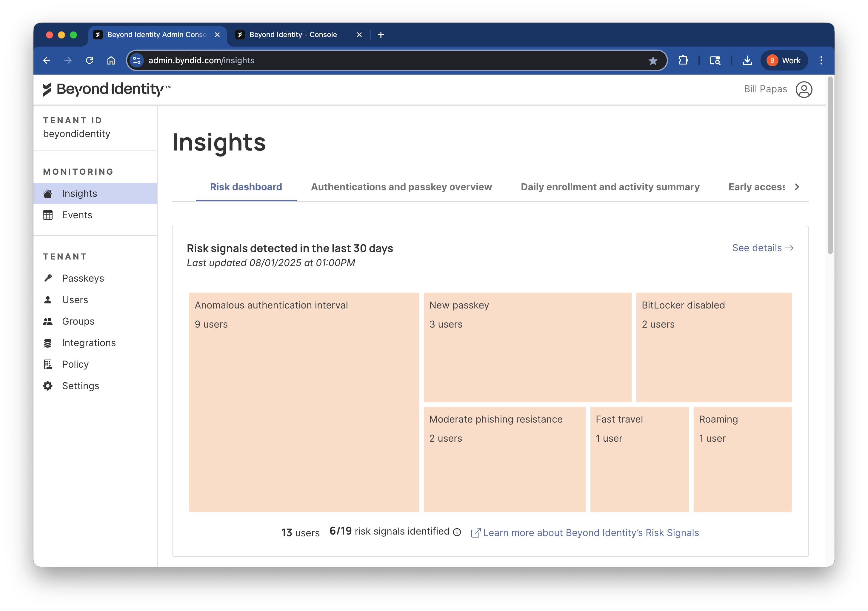868x611 pixels.
Task: Open the Daily enrollment and activity summary tab
Action: pyautogui.click(x=610, y=187)
